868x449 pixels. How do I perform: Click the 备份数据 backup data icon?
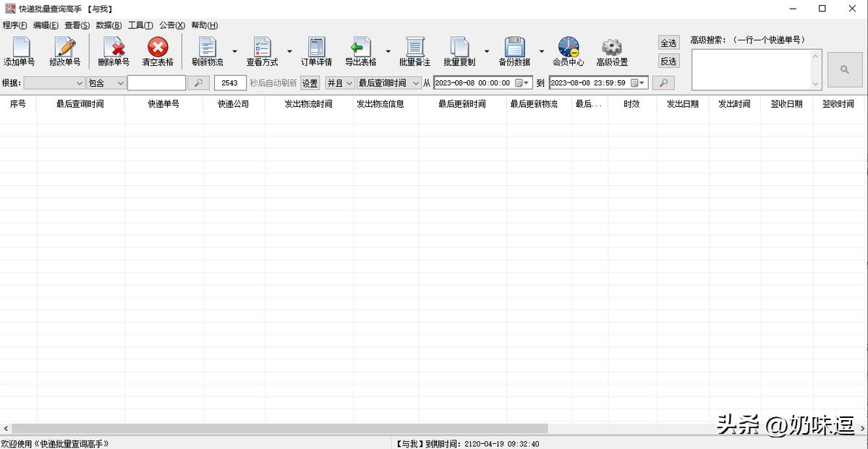[x=514, y=52]
